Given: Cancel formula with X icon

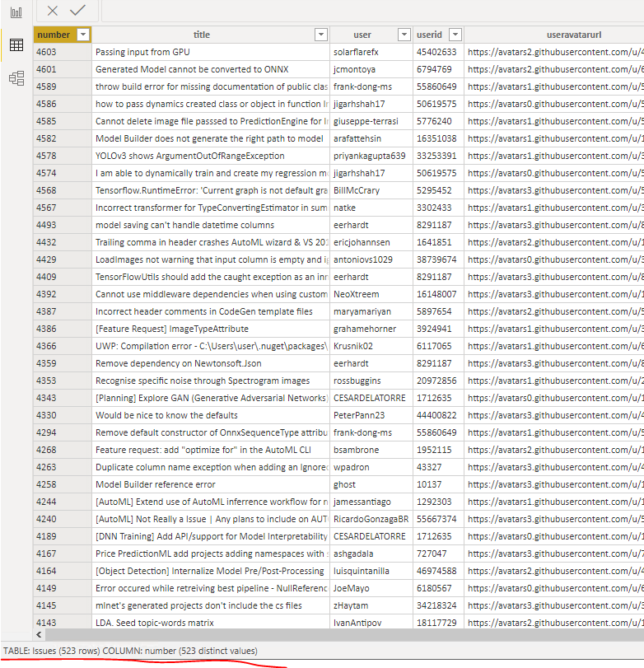Looking at the screenshot, I should pos(53,11).
